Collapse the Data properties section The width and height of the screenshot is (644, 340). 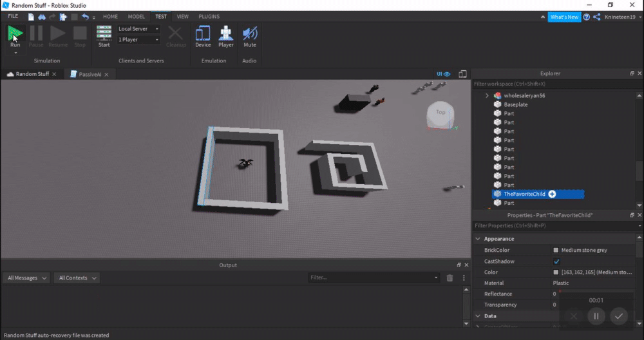click(x=478, y=316)
